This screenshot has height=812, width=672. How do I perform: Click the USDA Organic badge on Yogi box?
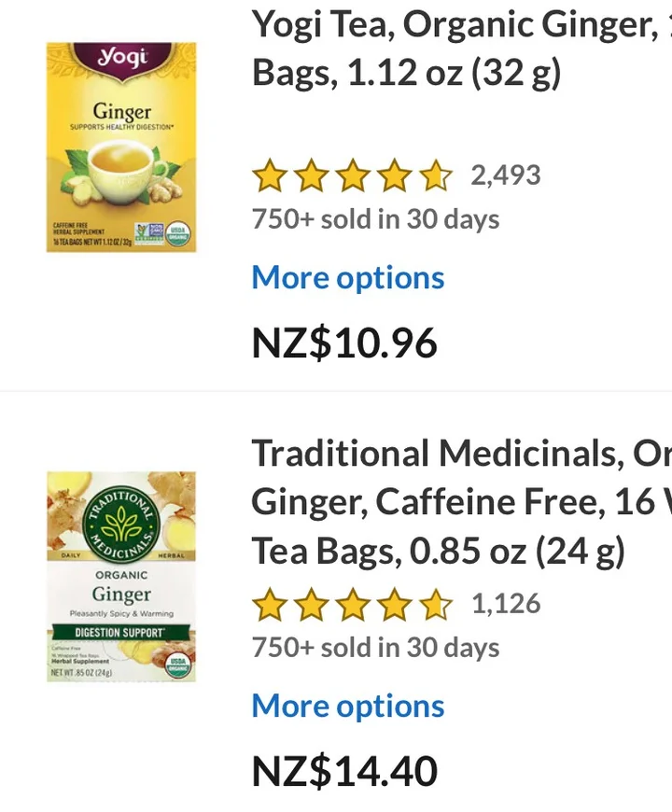pos(177,232)
